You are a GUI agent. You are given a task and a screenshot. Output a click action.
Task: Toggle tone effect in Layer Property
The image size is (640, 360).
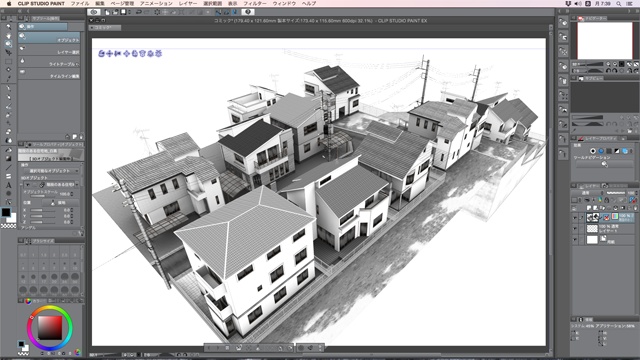609,151
